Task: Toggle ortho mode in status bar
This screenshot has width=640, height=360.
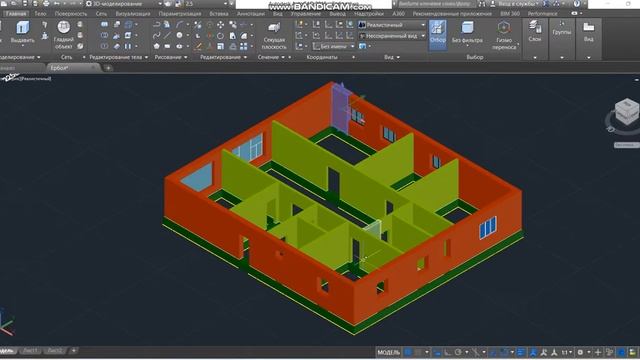Action: click(x=448, y=352)
